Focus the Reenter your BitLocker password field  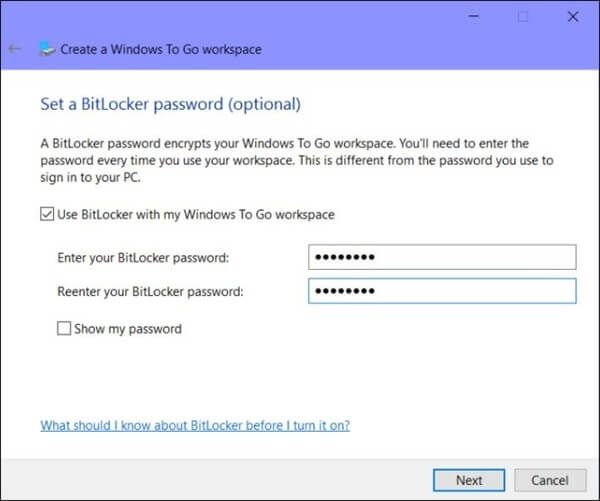pyautogui.click(x=442, y=291)
